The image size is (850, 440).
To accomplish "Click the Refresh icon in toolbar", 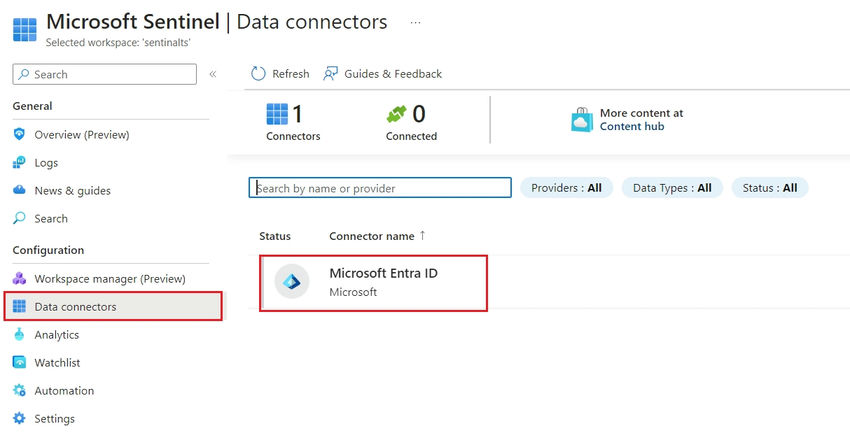I will 258,73.
